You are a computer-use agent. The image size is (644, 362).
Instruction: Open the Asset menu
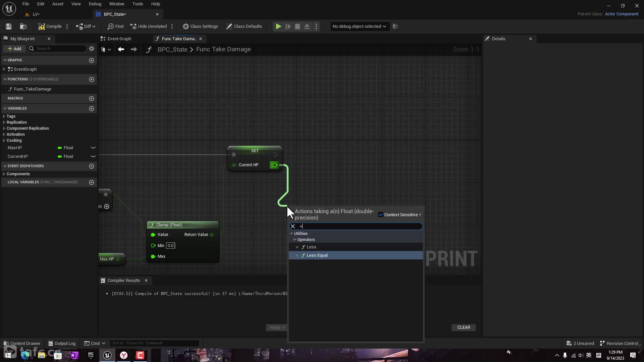point(58,4)
